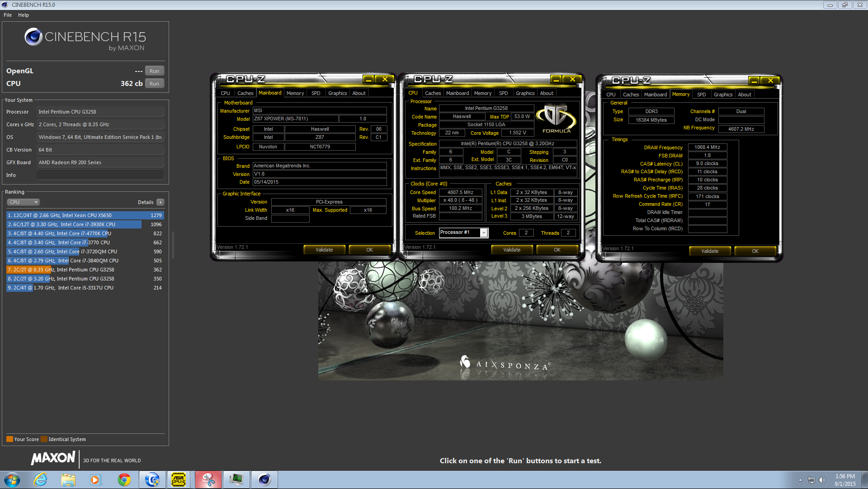The image size is (868, 489).
Task: Select ranking row 2C/2T @ 3.20 GHz
Action: pyautogui.click(x=85, y=279)
